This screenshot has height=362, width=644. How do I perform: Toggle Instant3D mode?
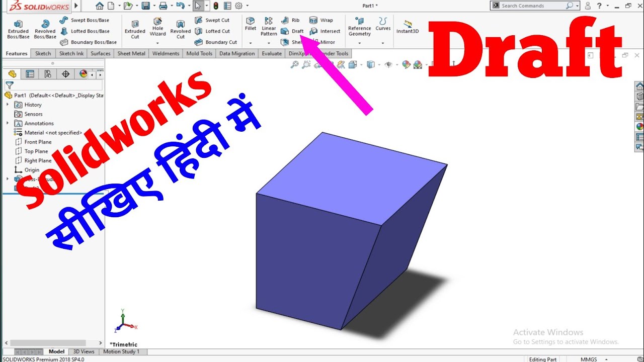[408, 27]
